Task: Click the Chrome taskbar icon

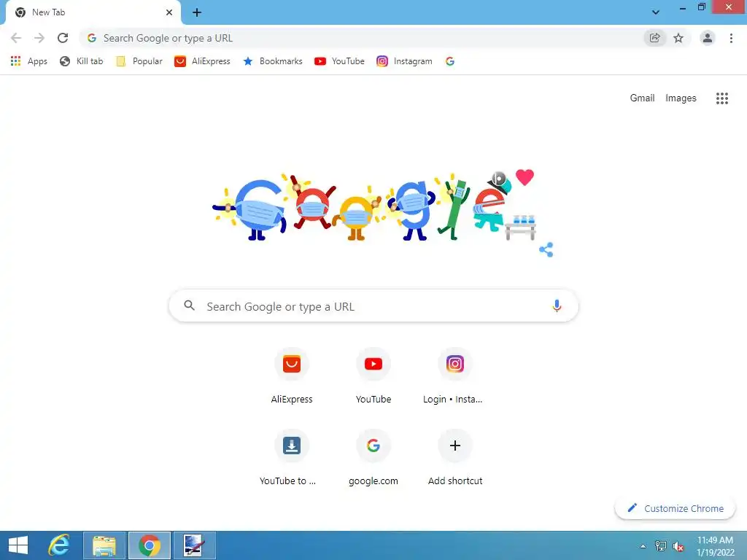Action: point(149,545)
